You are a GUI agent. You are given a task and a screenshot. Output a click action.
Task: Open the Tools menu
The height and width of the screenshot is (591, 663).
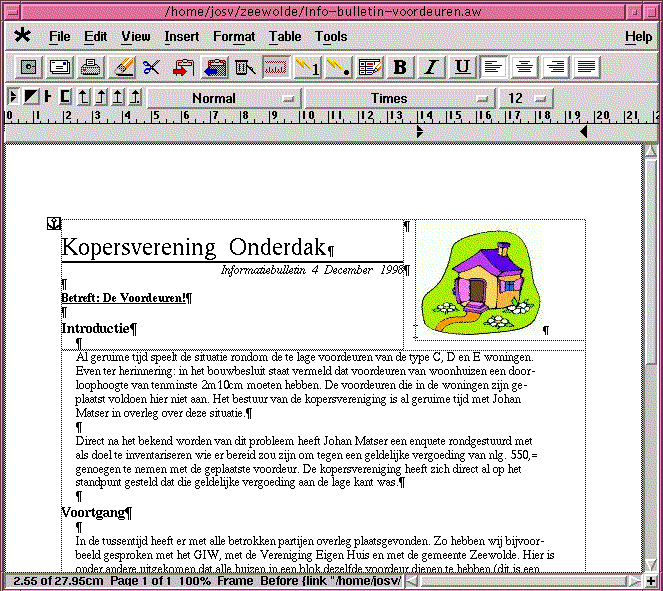331,36
